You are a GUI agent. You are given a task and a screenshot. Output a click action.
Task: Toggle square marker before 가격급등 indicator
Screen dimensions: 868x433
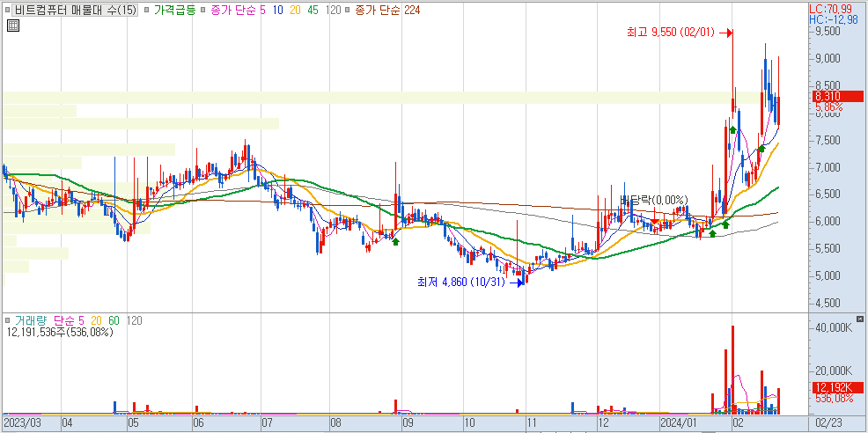145,10
